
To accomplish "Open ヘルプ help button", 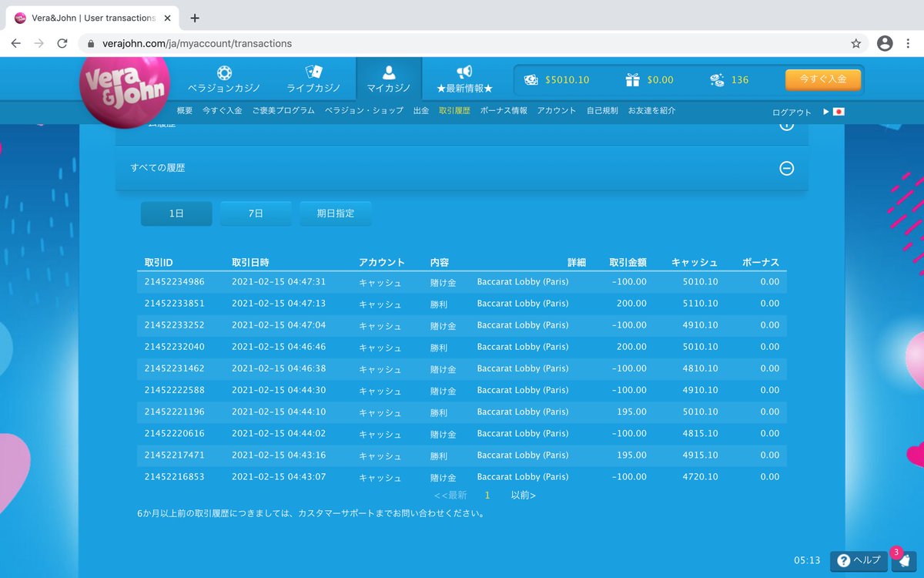I will tap(859, 561).
